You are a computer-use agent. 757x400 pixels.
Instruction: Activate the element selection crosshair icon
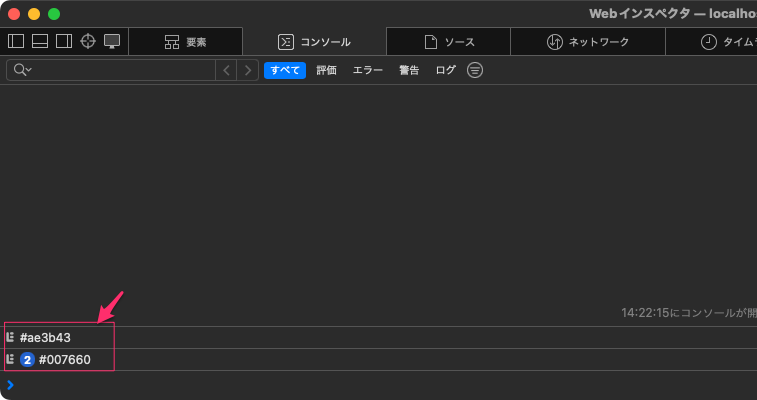[x=88, y=42]
